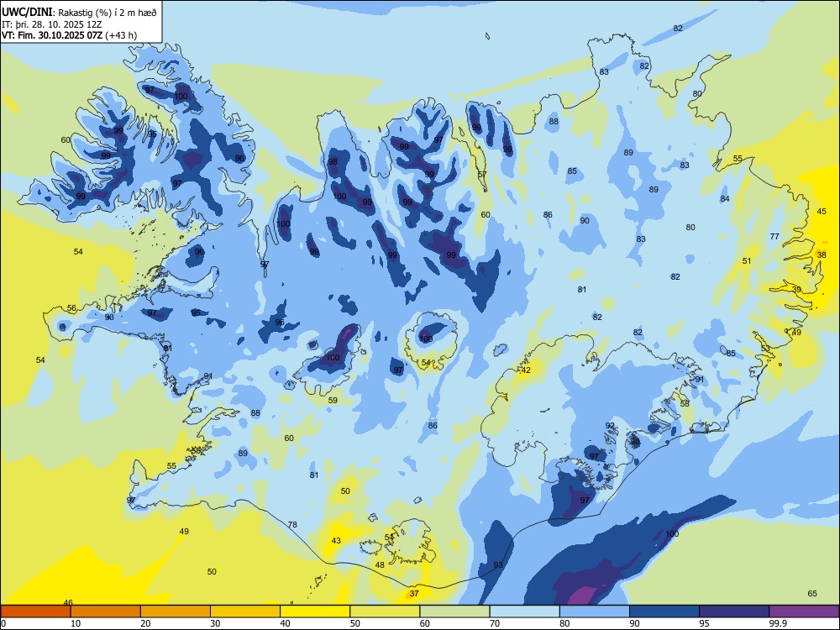Image resolution: width=840 pixels, height=630 pixels.
Task: Select the 10–20 orange legend swatch
Action: click(x=106, y=612)
